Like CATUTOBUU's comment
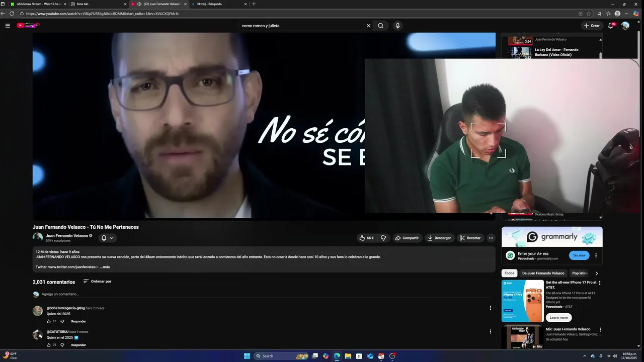644x362 pixels. click(49, 345)
